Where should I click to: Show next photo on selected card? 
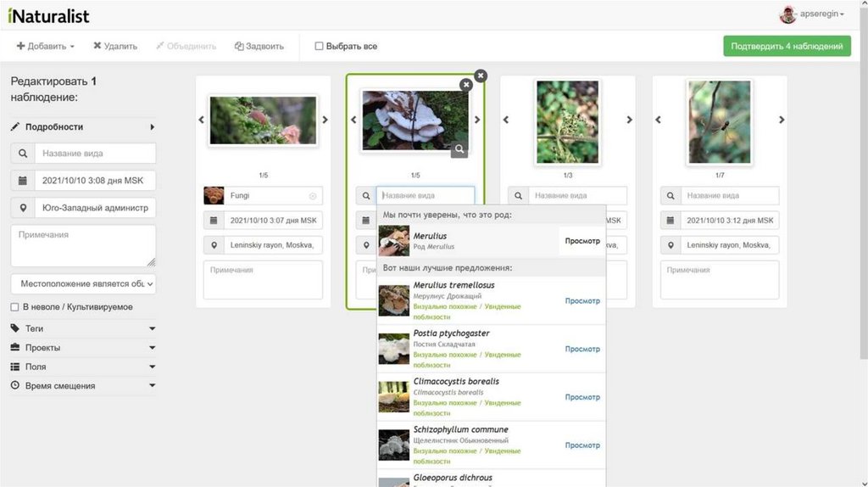(477, 120)
